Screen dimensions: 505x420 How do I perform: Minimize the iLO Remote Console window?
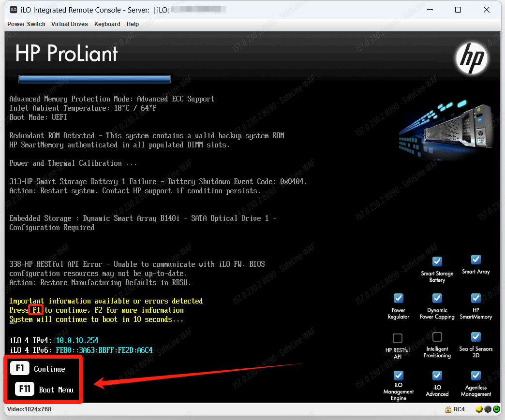click(430, 10)
